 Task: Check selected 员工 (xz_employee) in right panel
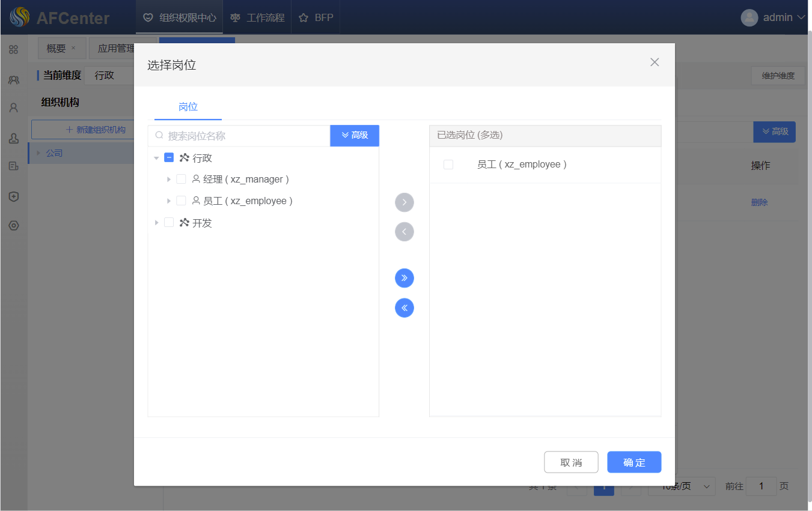[x=448, y=165]
